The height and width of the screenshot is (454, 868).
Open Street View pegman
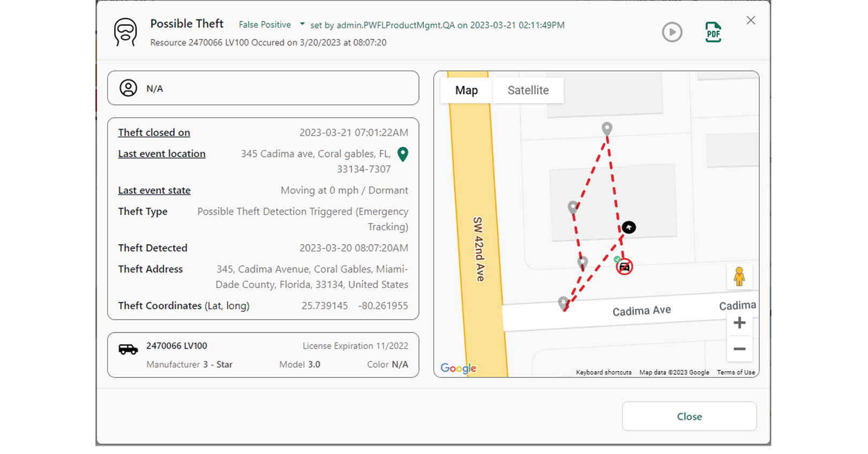coord(739,276)
